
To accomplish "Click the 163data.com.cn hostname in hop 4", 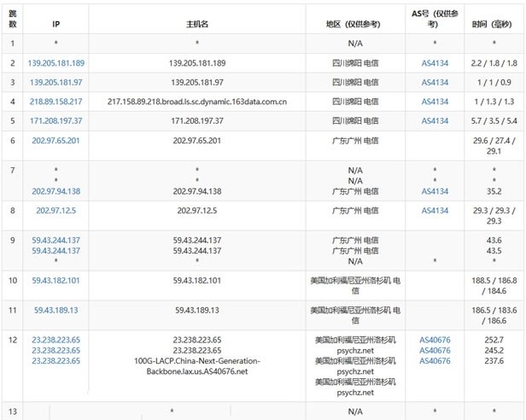I will pyautogui.click(x=196, y=101).
